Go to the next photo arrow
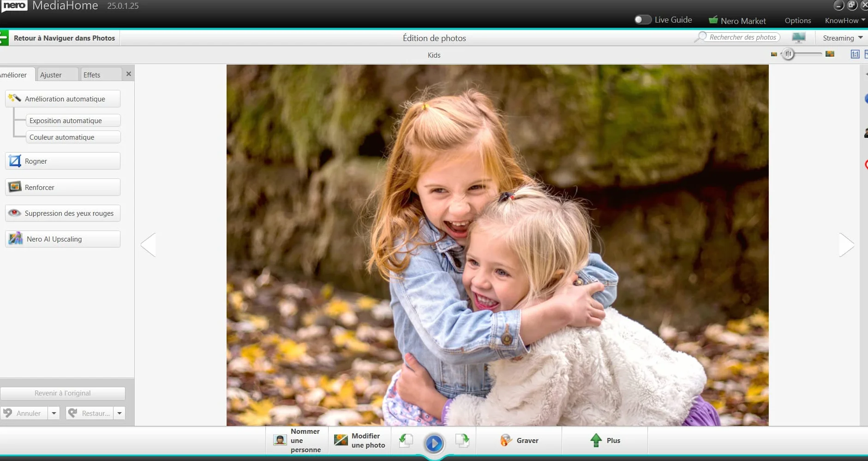This screenshot has width=868, height=461. click(x=846, y=244)
